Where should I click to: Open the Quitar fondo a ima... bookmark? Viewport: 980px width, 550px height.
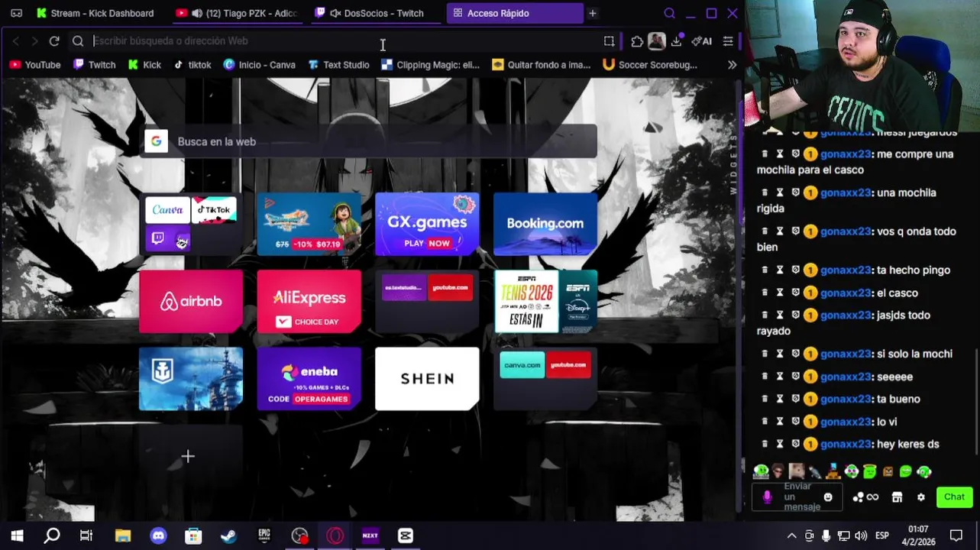tap(542, 65)
